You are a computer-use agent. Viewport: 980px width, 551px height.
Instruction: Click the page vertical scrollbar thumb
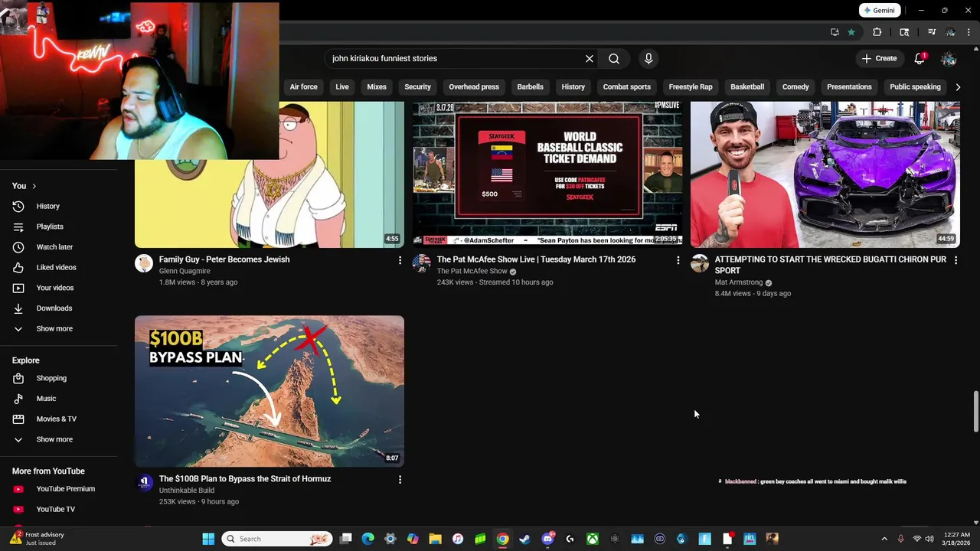[975, 412]
